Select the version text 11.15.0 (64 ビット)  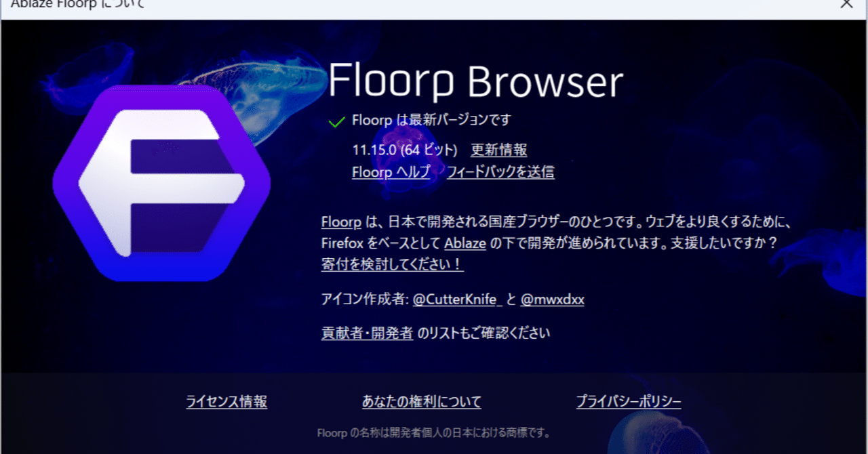tap(406, 150)
